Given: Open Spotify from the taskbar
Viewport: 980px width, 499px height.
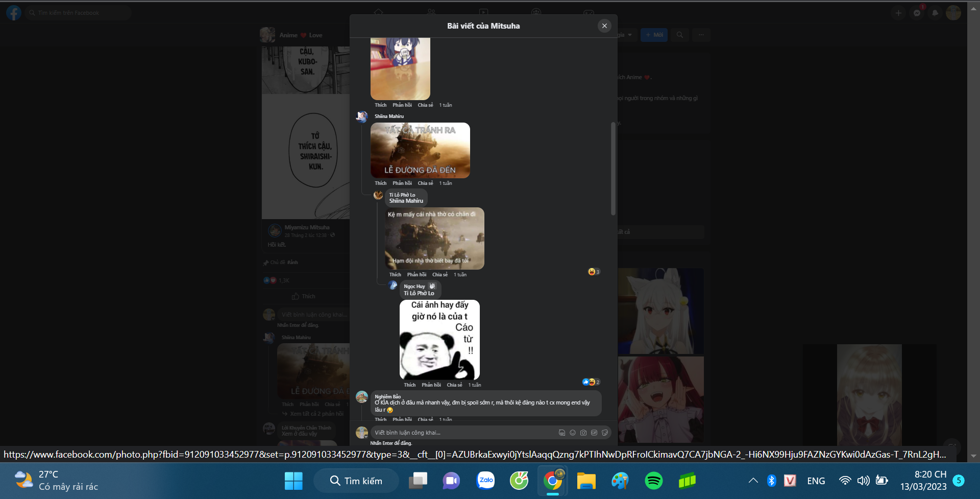Looking at the screenshot, I should [654, 481].
